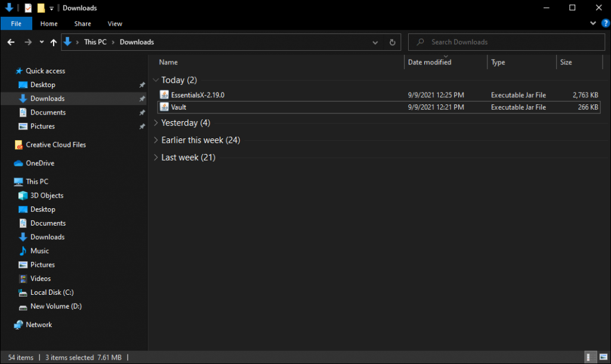Expand the Yesterday (4) group
Screen dimensions: 611x364
156,123
